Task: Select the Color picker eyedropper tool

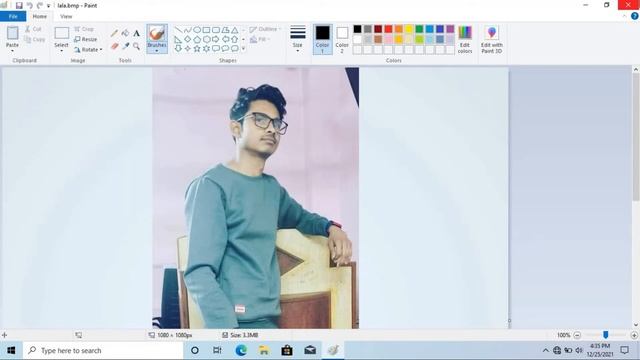Action: click(x=125, y=46)
